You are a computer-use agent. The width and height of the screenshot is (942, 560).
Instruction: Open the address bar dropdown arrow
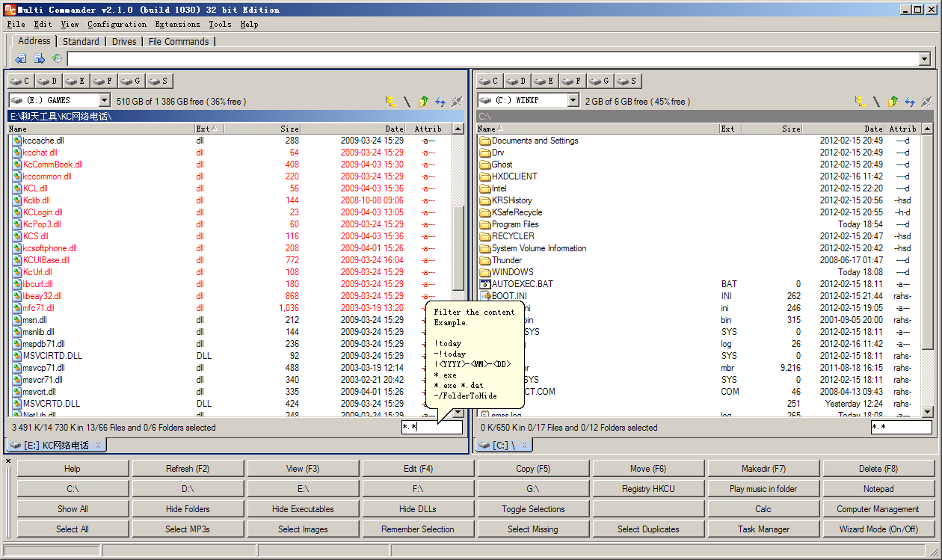(925, 59)
